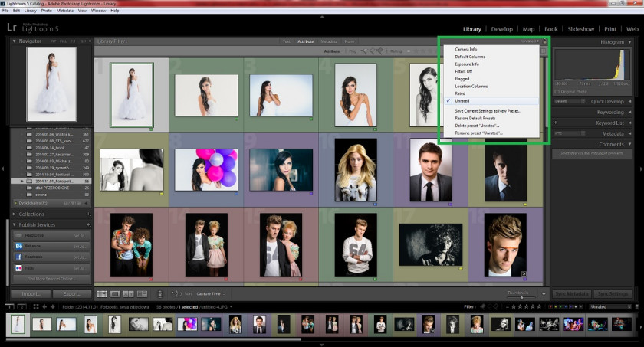The image size is (644, 347).
Task: Click the Facebook service icon
Action: coord(18,257)
